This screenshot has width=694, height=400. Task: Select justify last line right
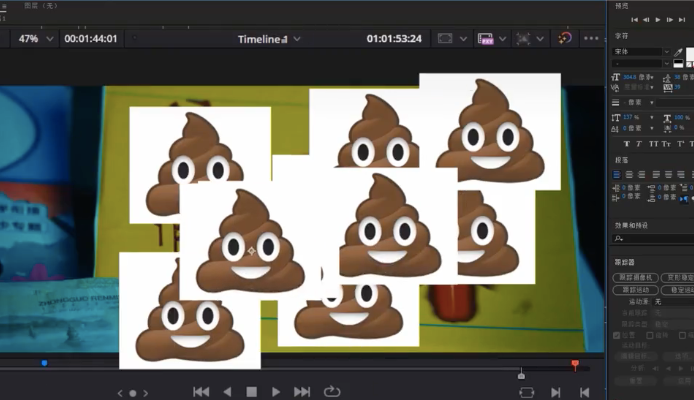click(681, 175)
